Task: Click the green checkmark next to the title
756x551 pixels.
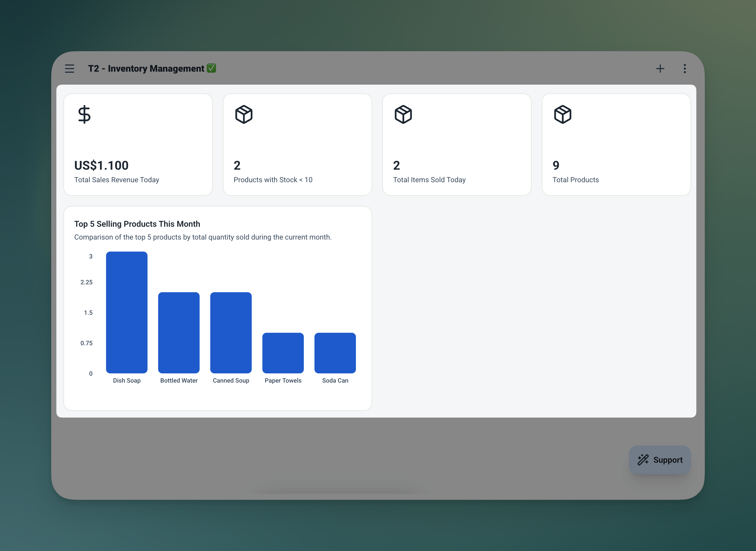Action: click(212, 68)
